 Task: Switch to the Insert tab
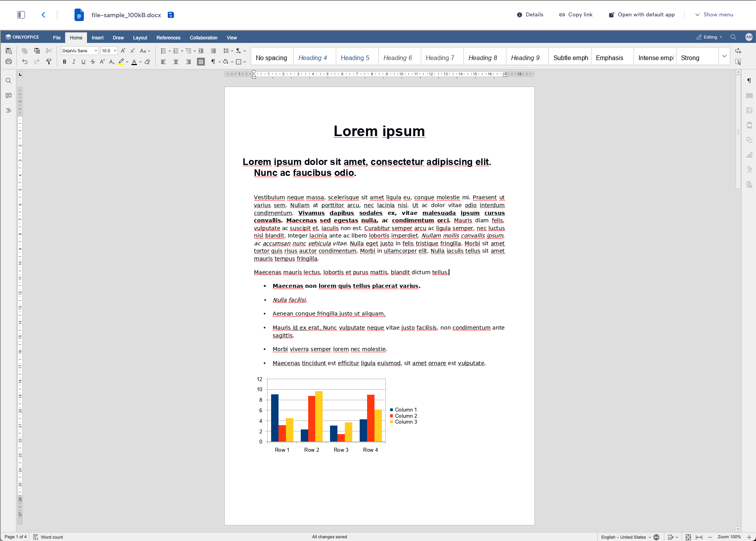[98, 38]
